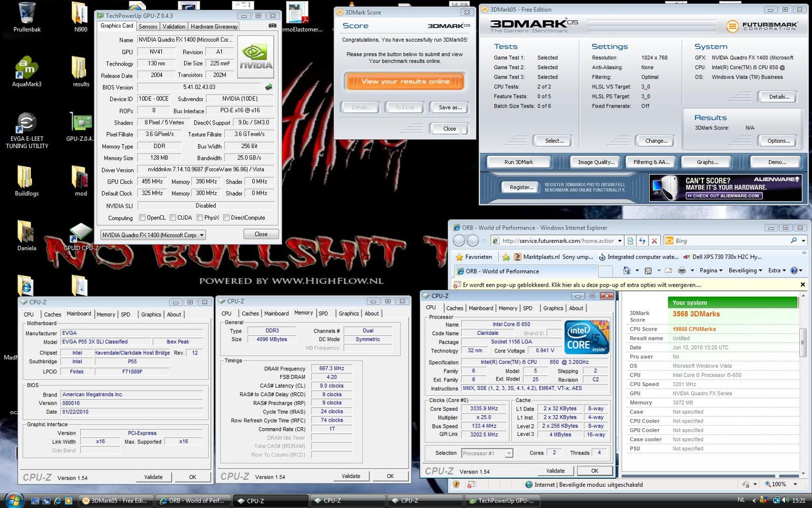Switch to the Sensors tab in GPU-Z
This screenshot has width=812, height=508.
(148, 26)
